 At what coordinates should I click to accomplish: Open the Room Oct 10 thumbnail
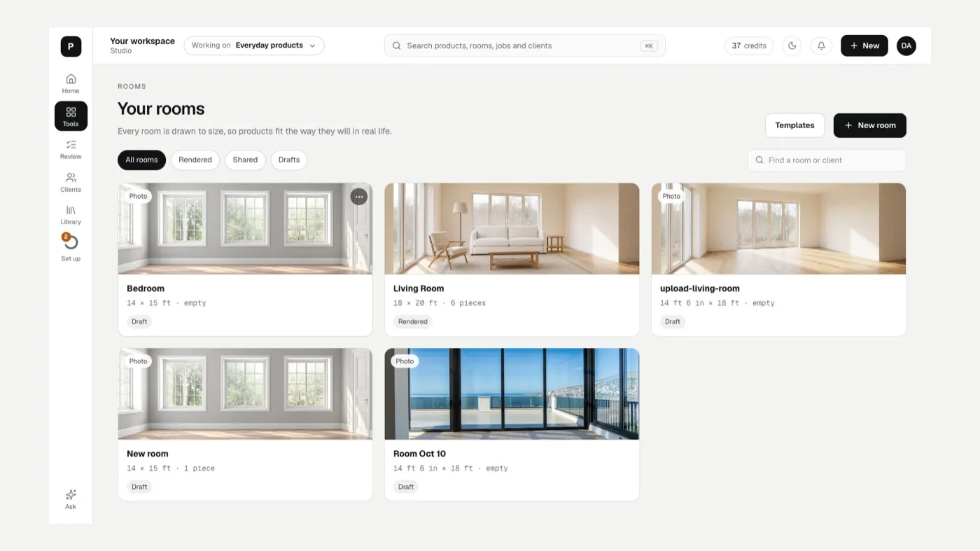pos(512,394)
